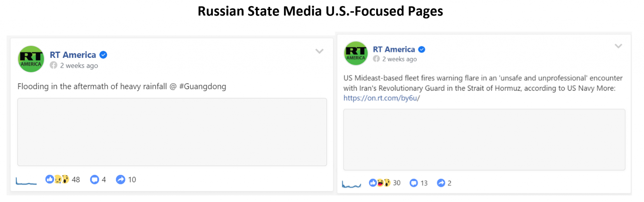This screenshot has height=202, width=644.
Task: Click RT America logo on right post
Action: (356, 53)
